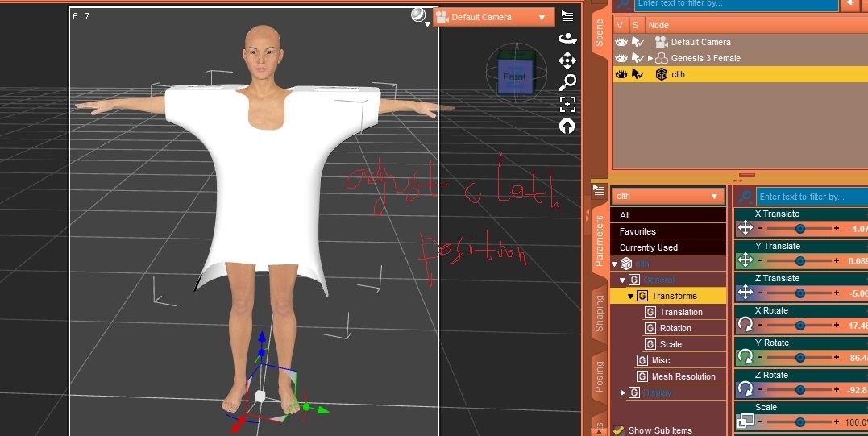Viewport: 868px width, 436px height.
Task: Expand the Display group
Action: 623,392
